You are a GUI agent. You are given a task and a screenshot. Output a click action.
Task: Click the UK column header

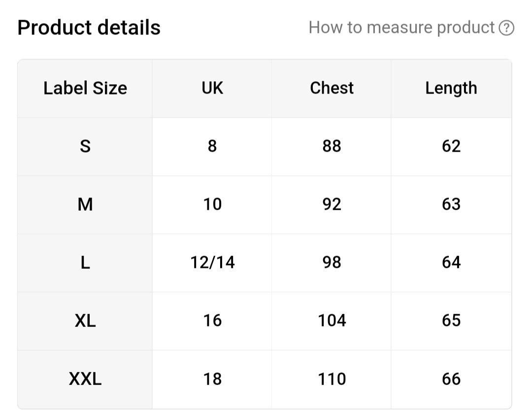[x=212, y=89]
